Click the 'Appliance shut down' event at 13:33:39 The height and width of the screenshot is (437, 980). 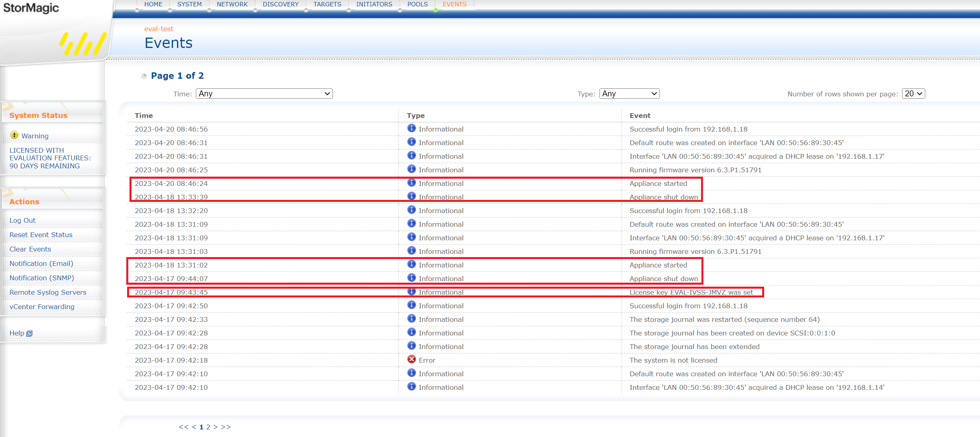[663, 197]
